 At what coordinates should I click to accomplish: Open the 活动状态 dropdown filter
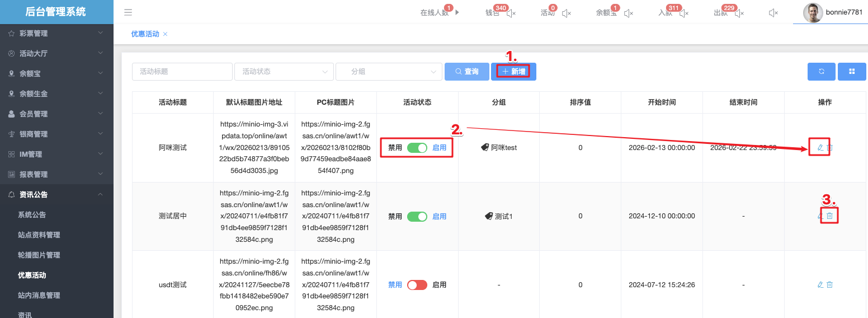(284, 72)
